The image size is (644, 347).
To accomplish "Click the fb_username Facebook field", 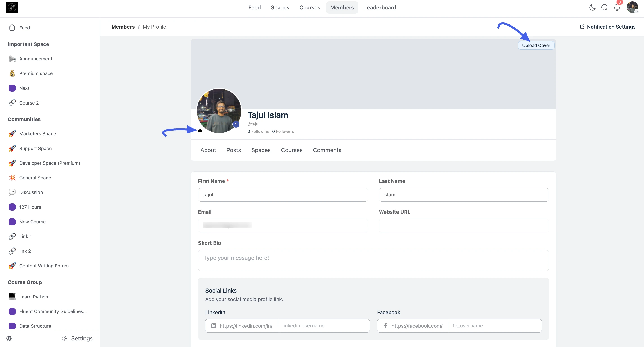I will (495, 325).
